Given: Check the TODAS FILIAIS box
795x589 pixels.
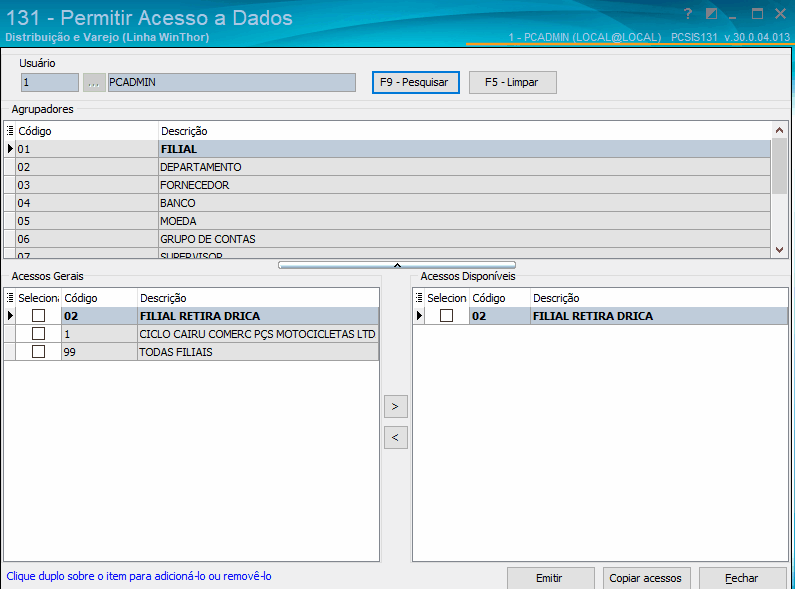Looking at the screenshot, I should [x=39, y=352].
